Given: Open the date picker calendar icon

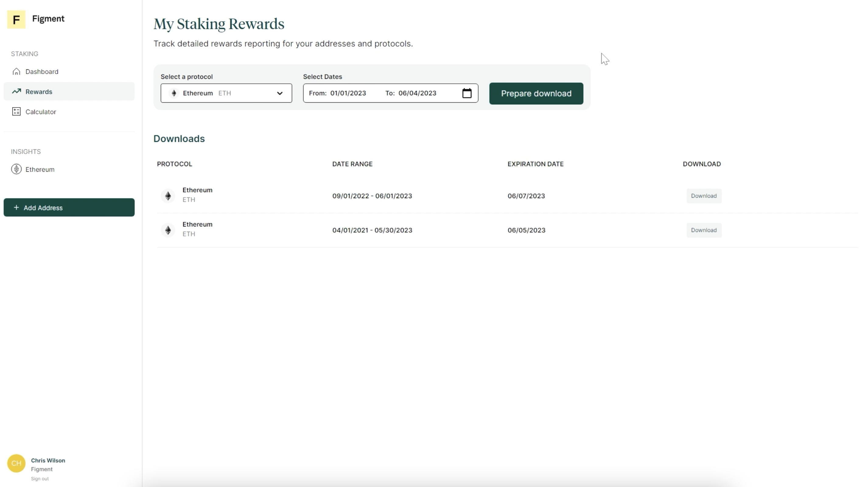Looking at the screenshot, I should click(x=467, y=93).
